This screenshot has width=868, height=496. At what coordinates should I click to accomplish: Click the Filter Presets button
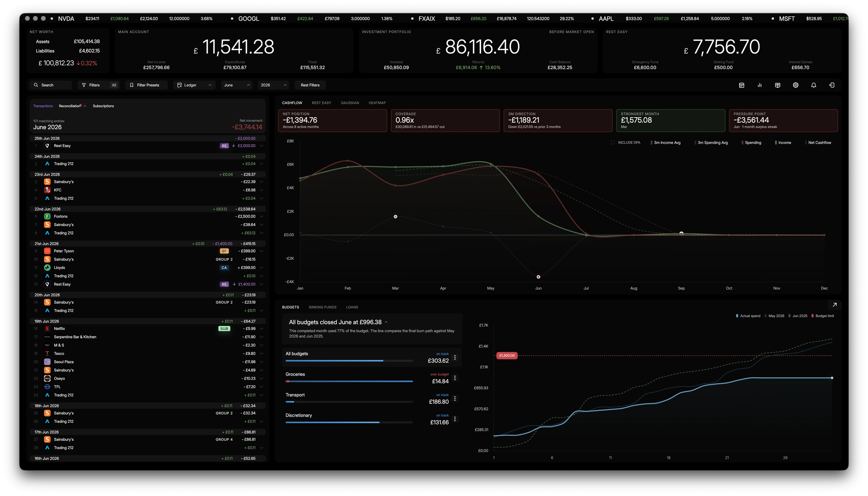146,85
